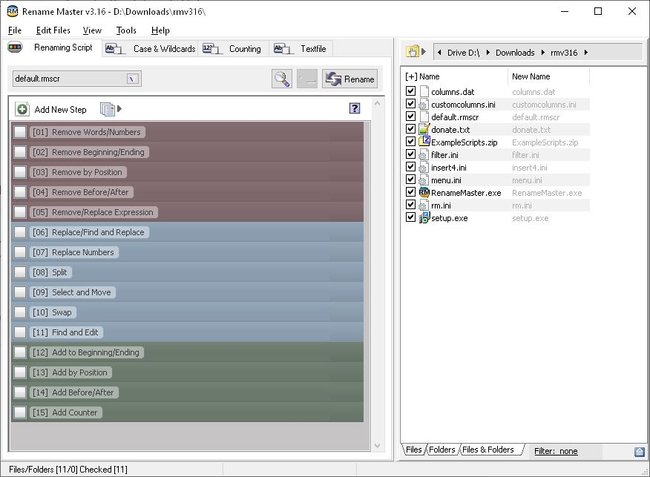Screen dimensions: 650x477
Task: Click the [+] column expander header
Action: click(411, 76)
